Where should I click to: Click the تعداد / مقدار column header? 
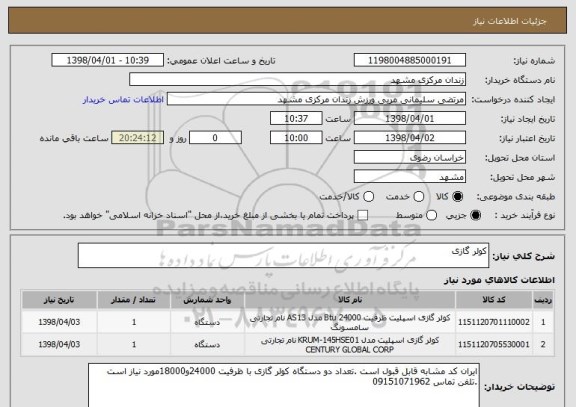point(134,300)
